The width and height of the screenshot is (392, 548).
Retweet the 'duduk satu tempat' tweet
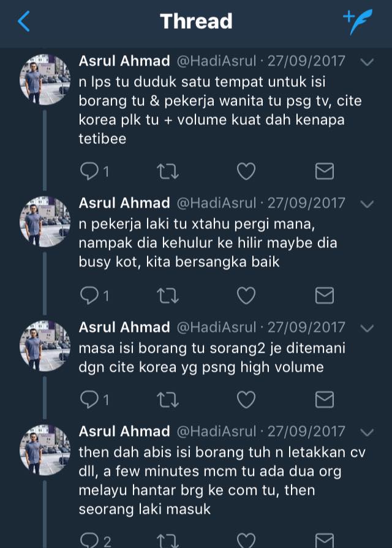pos(168,171)
